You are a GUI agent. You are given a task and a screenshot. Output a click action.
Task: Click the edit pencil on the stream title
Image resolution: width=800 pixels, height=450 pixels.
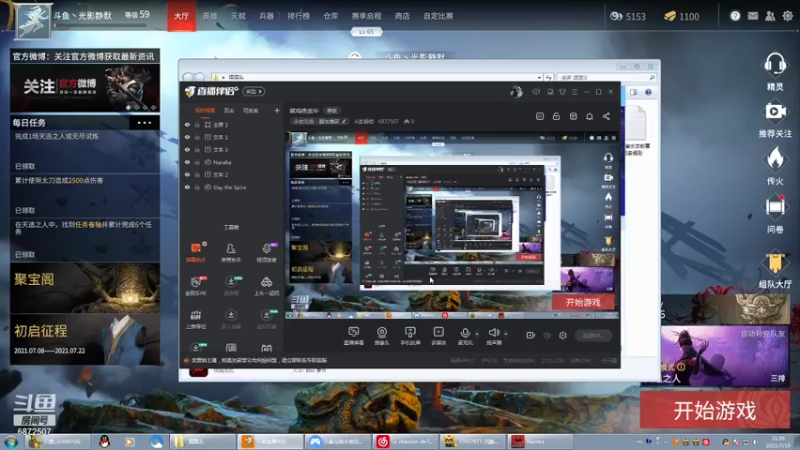344,121
